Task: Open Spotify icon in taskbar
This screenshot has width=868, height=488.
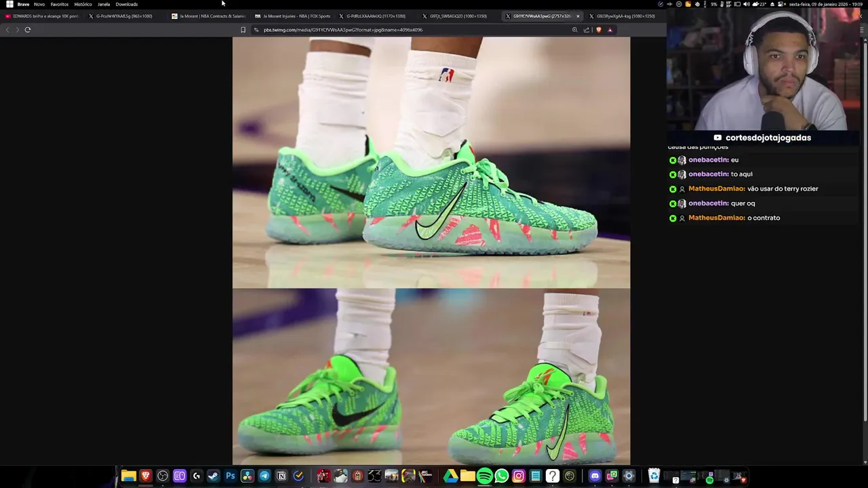Action: (485, 476)
